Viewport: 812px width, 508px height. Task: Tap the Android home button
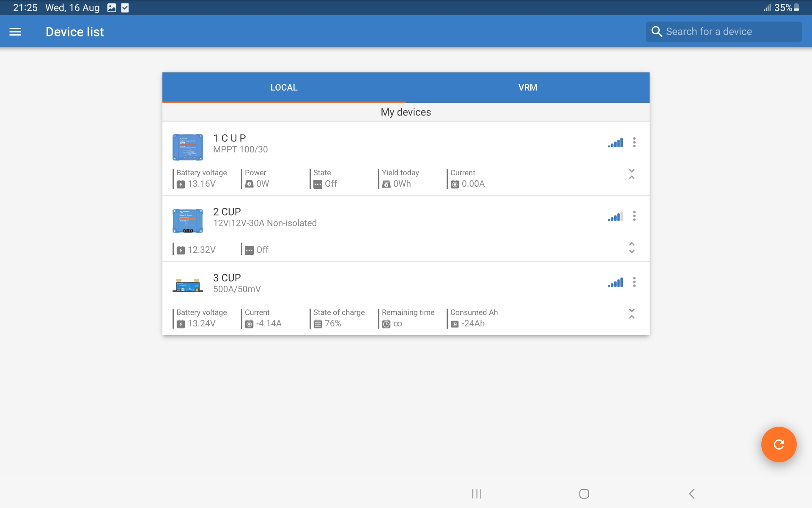click(584, 494)
